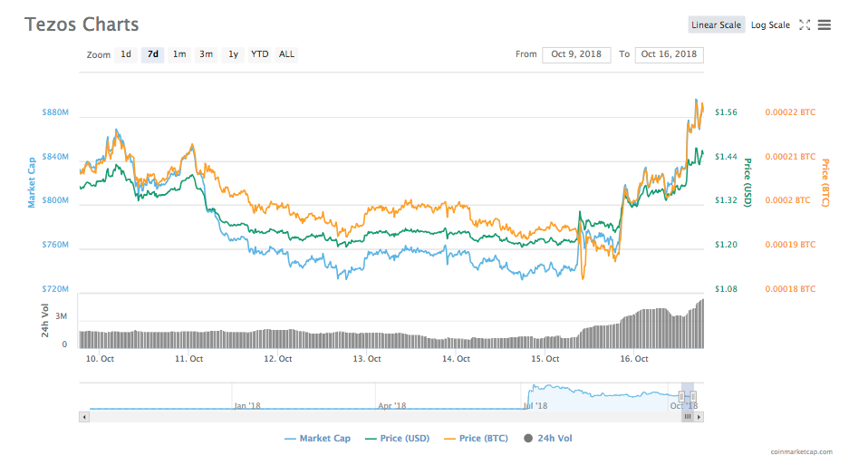Set zoom to YTD
868x465 pixels.
tap(260, 54)
